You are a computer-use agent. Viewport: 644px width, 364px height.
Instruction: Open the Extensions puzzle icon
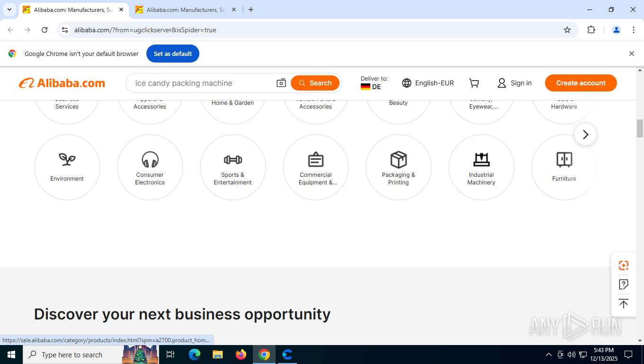point(591,30)
